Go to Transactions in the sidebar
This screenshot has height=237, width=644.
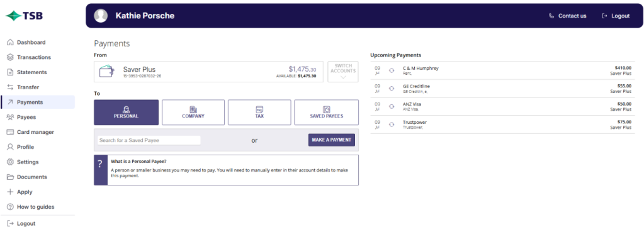click(x=38, y=57)
